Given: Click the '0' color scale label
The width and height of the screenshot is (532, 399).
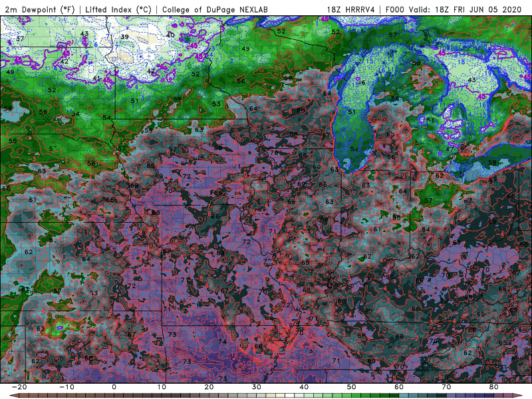Looking at the screenshot, I should click(114, 387).
